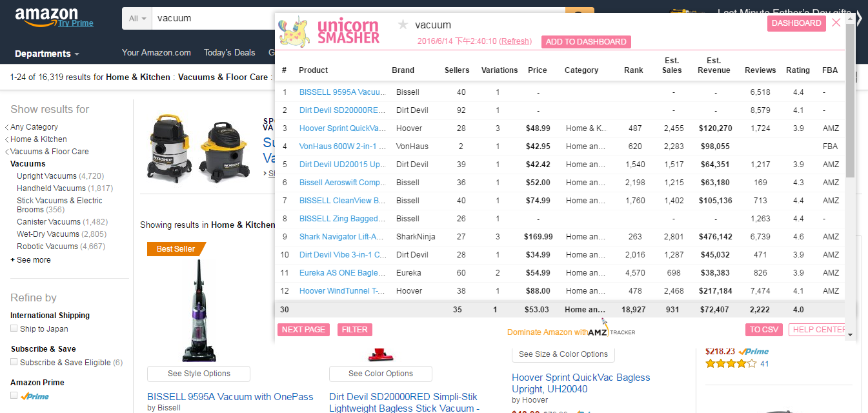The image size is (868, 413).
Task: Filter by Handheld Vacuums
Action: (51, 188)
